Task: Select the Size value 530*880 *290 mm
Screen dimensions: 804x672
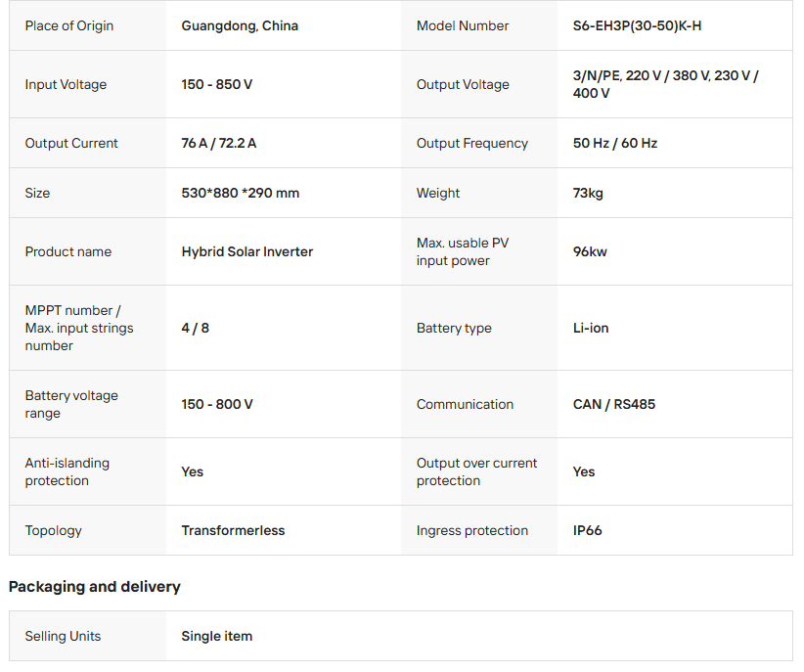Action: [x=241, y=193]
